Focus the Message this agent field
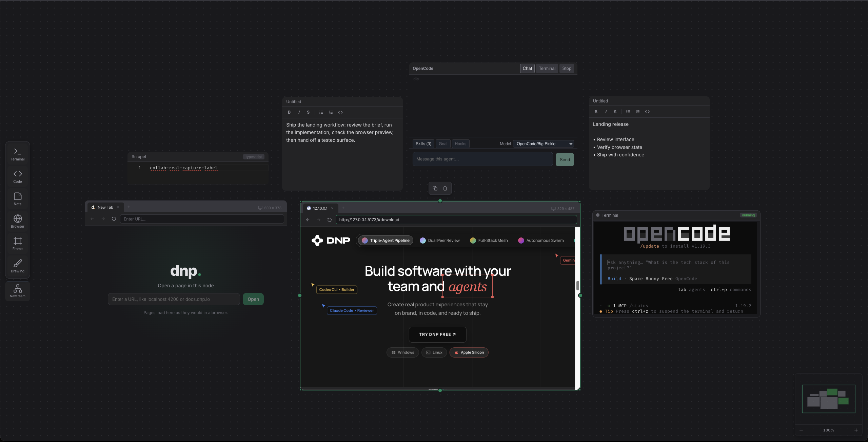 point(482,159)
